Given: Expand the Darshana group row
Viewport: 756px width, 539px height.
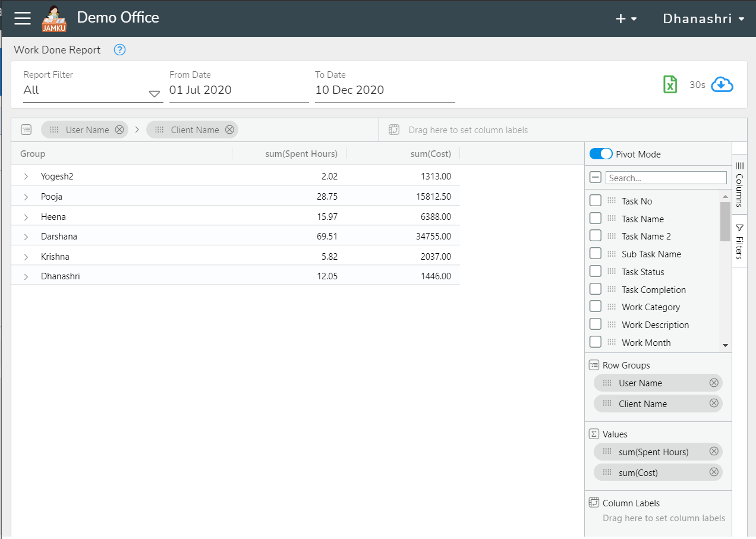Looking at the screenshot, I should pos(26,237).
